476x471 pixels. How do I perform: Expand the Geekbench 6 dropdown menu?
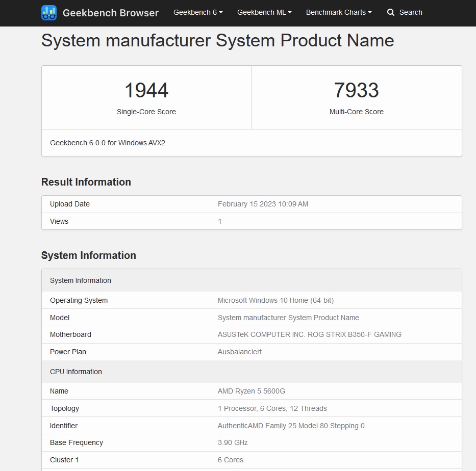click(198, 12)
